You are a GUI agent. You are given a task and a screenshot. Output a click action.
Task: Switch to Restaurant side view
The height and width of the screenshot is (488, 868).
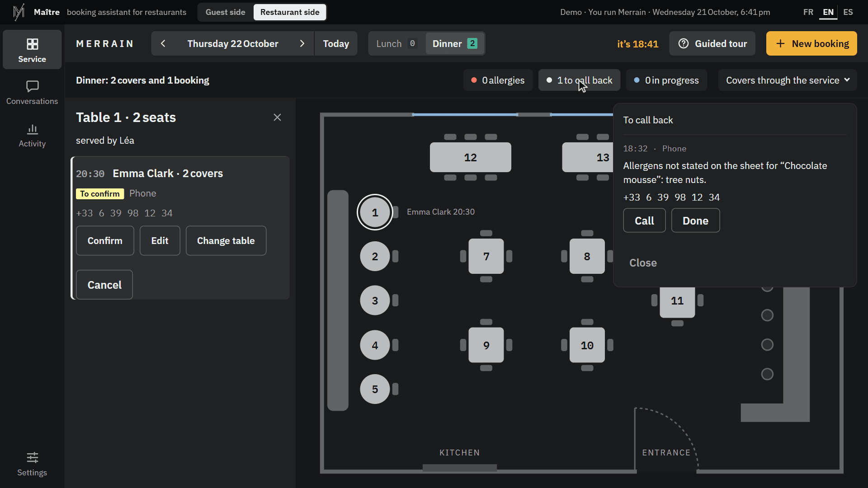[289, 12]
